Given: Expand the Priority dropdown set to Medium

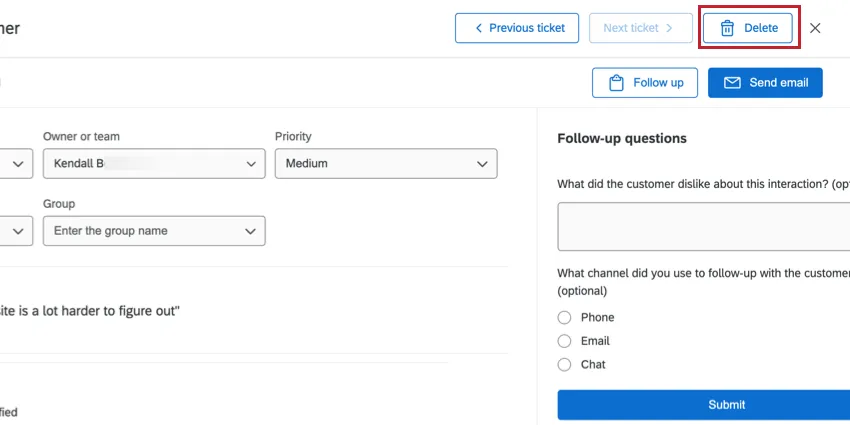Looking at the screenshot, I should click(385, 163).
